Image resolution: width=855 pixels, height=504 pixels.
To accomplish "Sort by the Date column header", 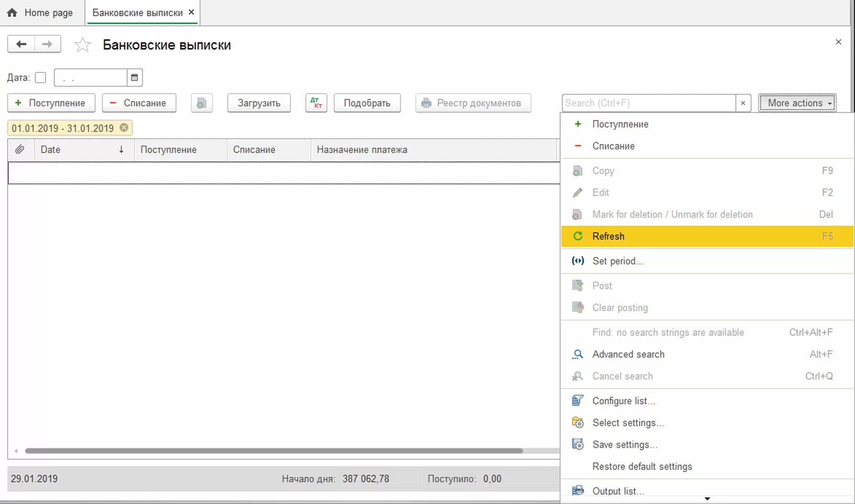I will click(x=84, y=149).
